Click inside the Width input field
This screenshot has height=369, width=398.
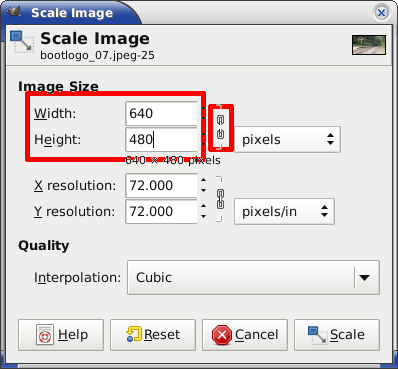(x=161, y=113)
